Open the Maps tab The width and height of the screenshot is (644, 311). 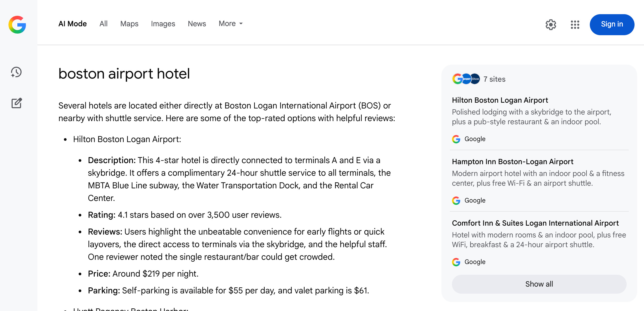point(129,24)
